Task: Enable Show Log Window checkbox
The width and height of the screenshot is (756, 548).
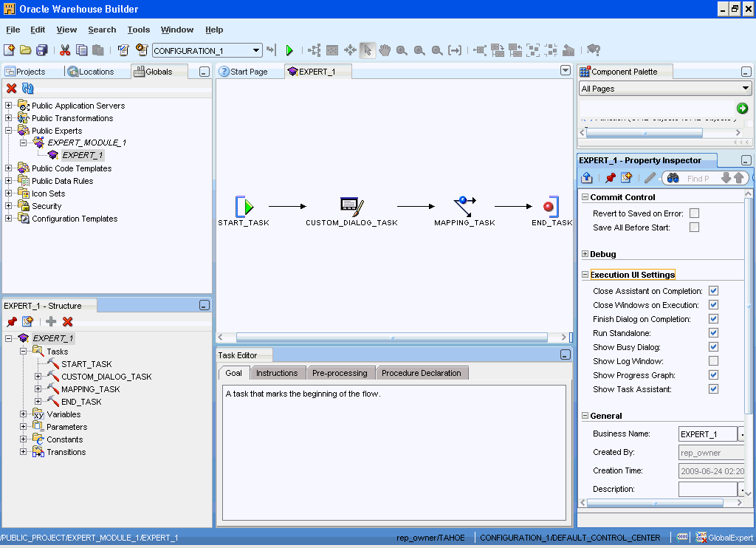Action: (x=713, y=361)
